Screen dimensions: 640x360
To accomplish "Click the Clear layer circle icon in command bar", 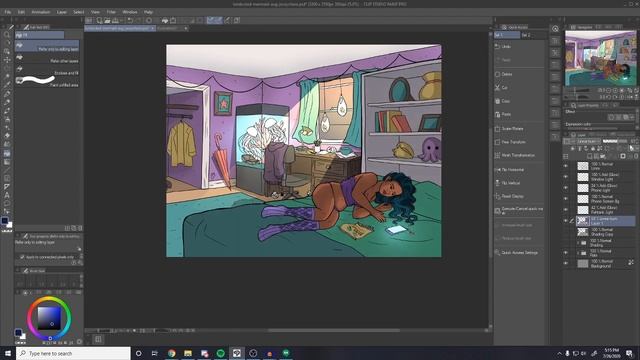I will click(149, 20).
